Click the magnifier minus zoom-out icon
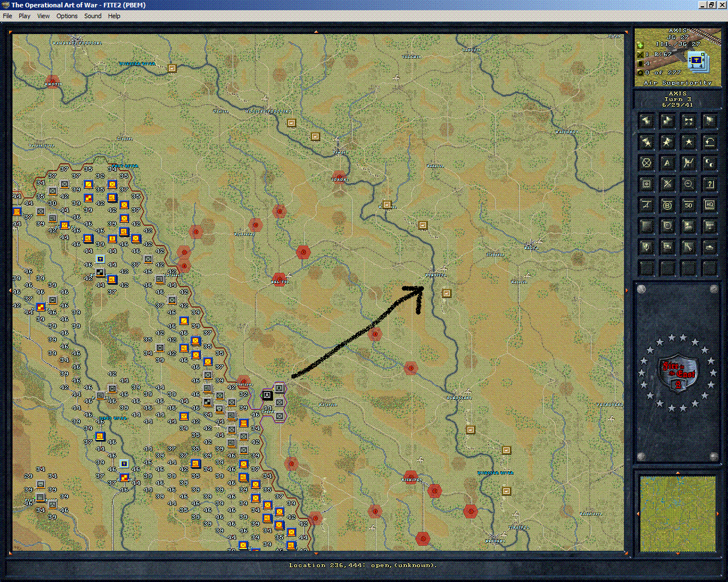Image resolution: width=728 pixels, height=582 pixels. pos(689,184)
